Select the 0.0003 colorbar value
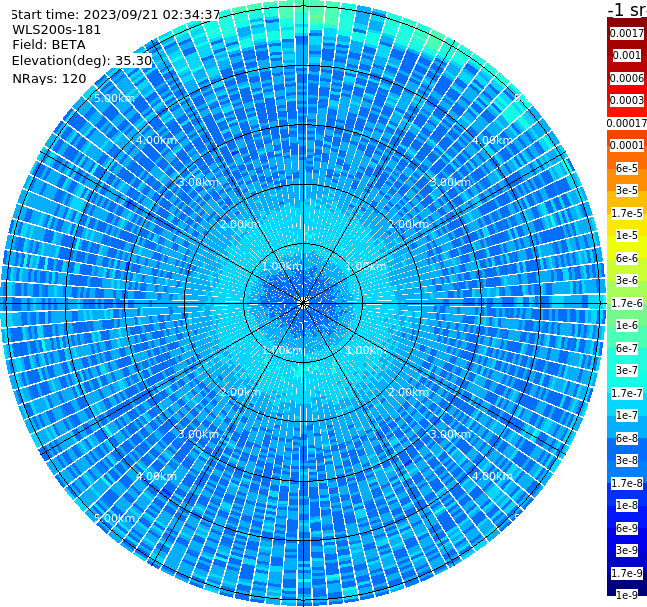The height and width of the screenshot is (607, 647). (627, 100)
